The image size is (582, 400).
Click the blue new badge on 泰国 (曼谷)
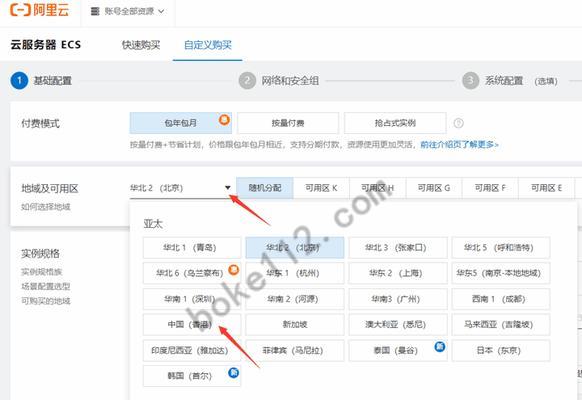(440, 347)
